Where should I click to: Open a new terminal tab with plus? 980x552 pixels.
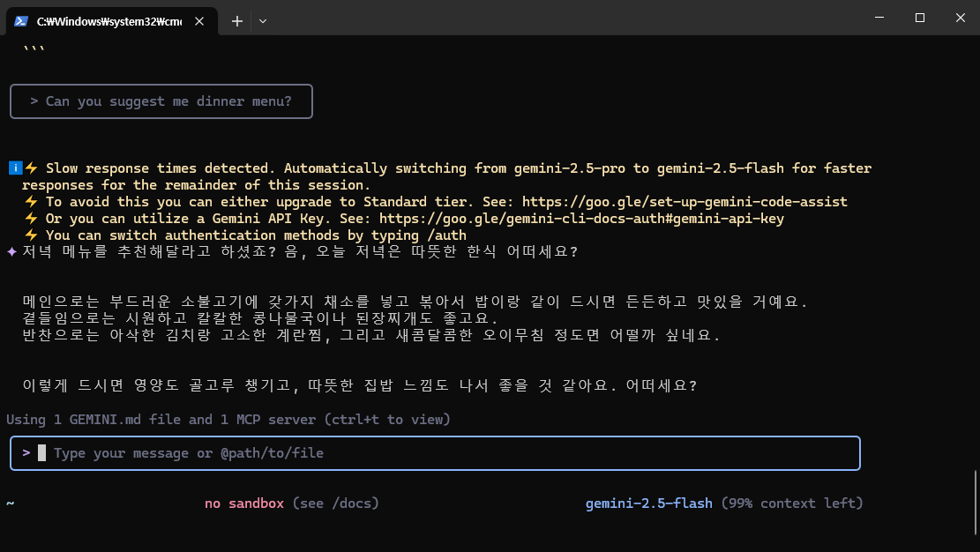(x=237, y=21)
